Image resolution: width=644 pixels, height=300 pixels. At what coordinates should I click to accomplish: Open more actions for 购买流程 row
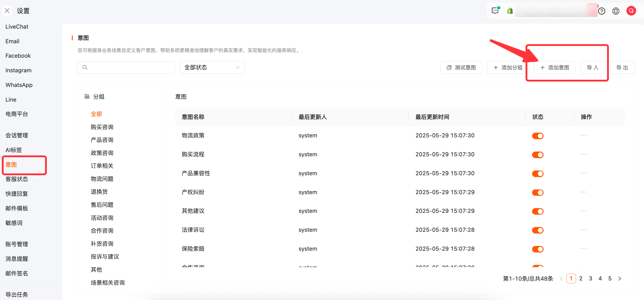583,154
